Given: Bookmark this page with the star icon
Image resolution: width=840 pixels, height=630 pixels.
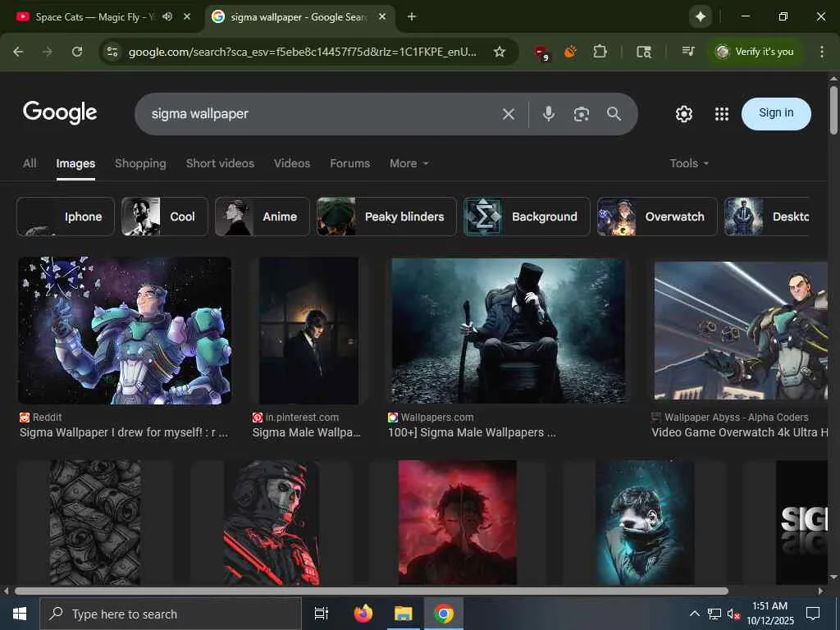Looking at the screenshot, I should point(500,52).
